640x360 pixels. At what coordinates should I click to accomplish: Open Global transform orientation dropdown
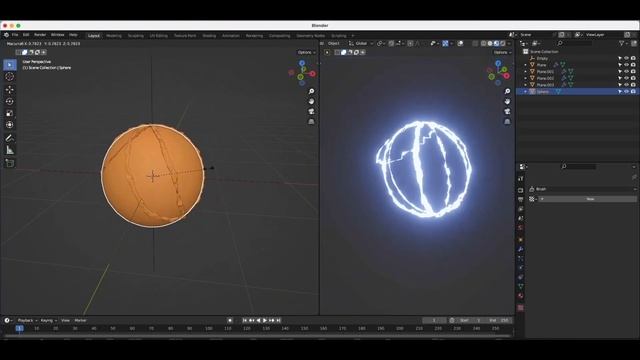click(361, 43)
